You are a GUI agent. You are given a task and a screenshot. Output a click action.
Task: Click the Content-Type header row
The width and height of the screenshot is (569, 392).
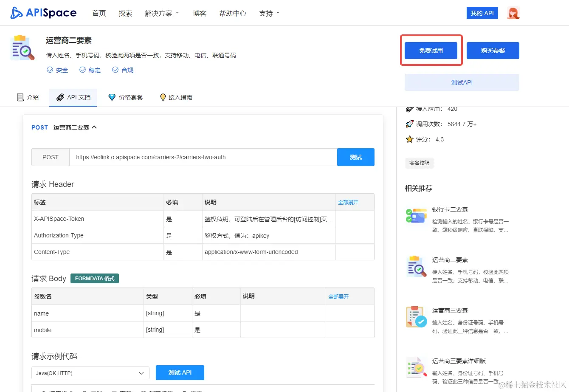pos(203,252)
